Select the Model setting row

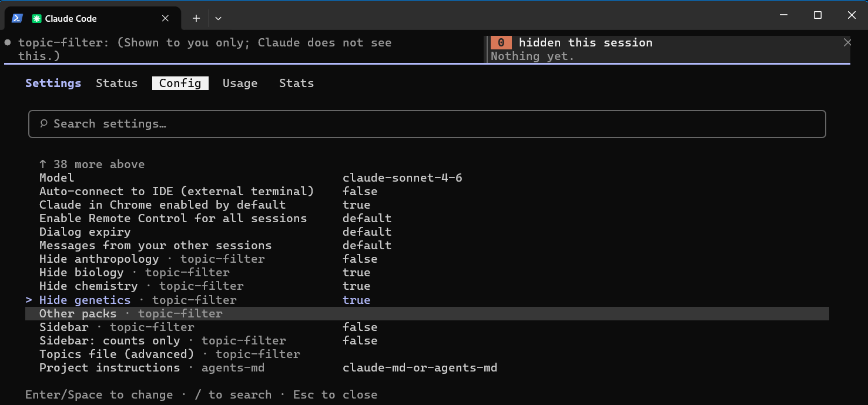coord(427,178)
